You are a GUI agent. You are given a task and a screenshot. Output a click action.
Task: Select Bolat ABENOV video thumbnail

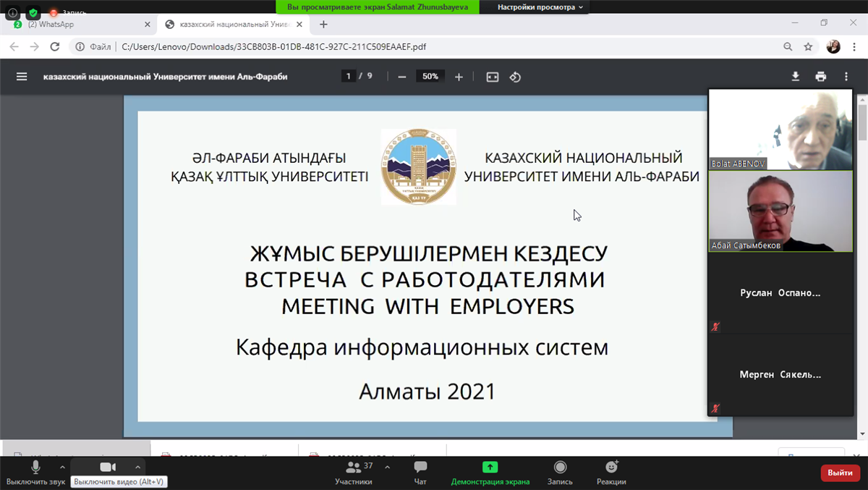pos(780,130)
